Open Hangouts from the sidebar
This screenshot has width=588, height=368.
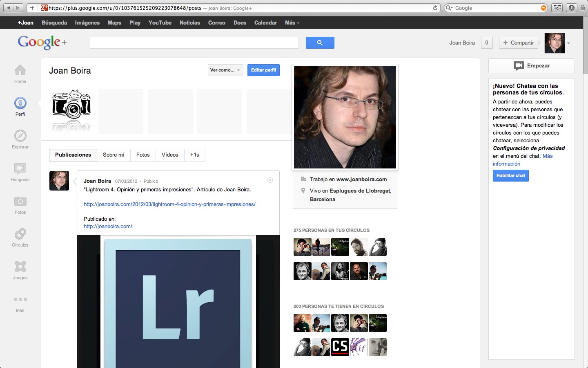20,169
